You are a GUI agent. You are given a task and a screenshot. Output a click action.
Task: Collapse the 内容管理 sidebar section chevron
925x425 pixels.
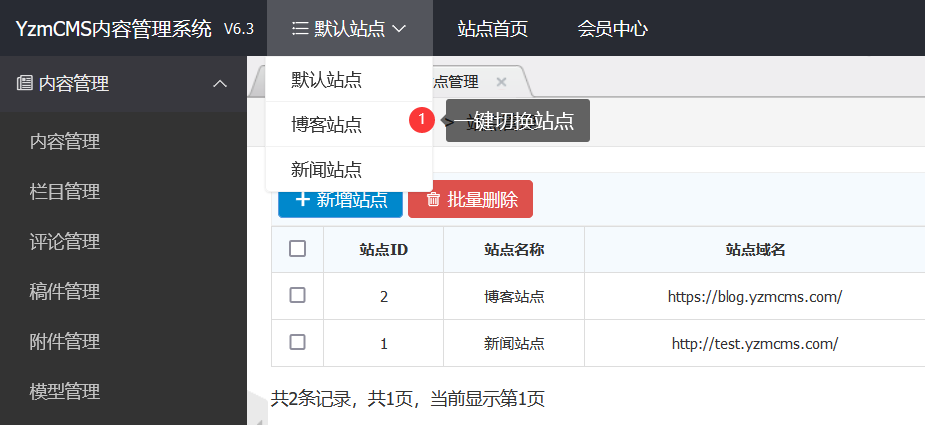tap(221, 84)
